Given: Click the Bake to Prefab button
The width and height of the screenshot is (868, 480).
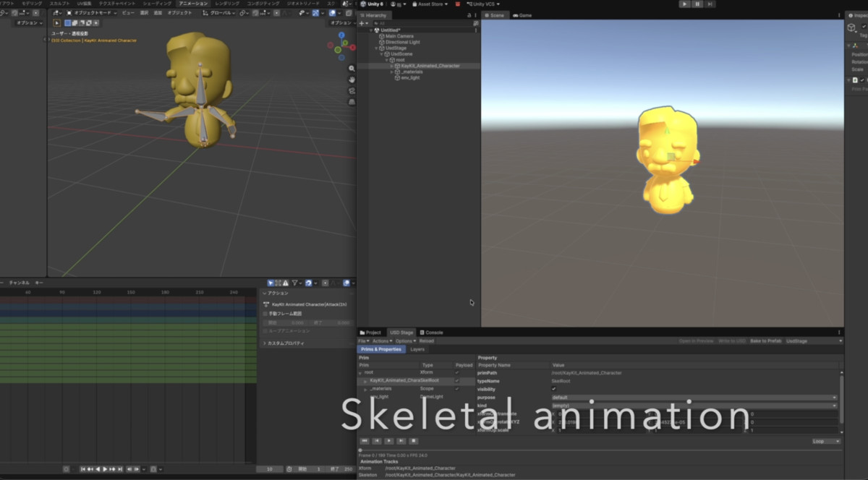Looking at the screenshot, I should [x=766, y=340].
